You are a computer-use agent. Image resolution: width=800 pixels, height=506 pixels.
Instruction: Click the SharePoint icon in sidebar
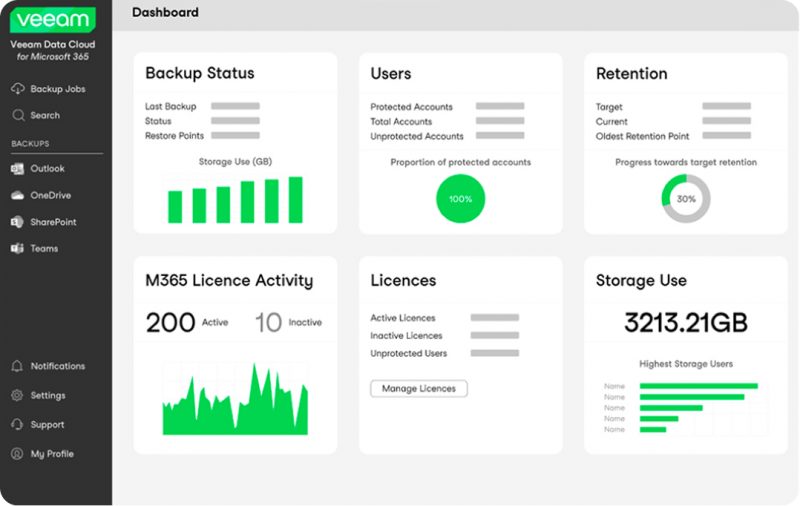(17, 222)
